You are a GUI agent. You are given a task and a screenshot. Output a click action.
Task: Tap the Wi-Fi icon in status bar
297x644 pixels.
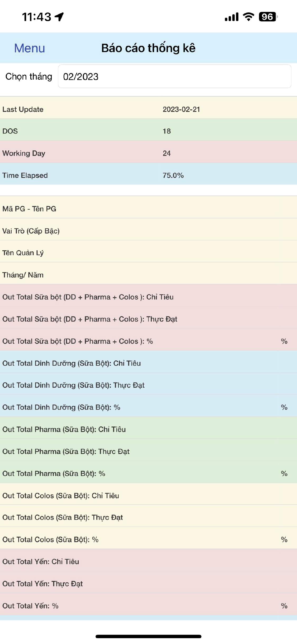coord(248,17)
